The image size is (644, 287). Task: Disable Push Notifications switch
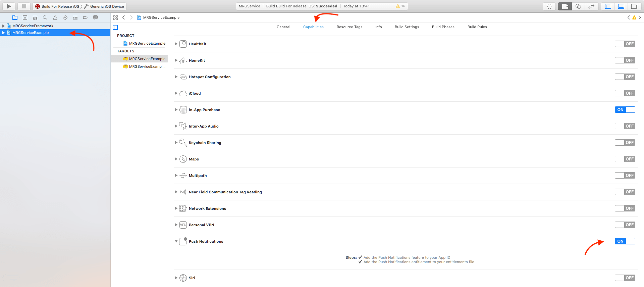point(625,241)
